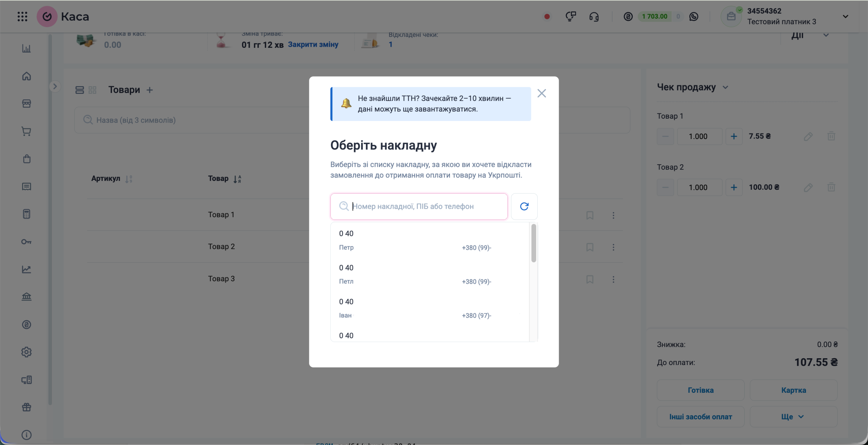Click the Закрити зміну link
This screenshot has height=445, width=868.
(313, 44)
